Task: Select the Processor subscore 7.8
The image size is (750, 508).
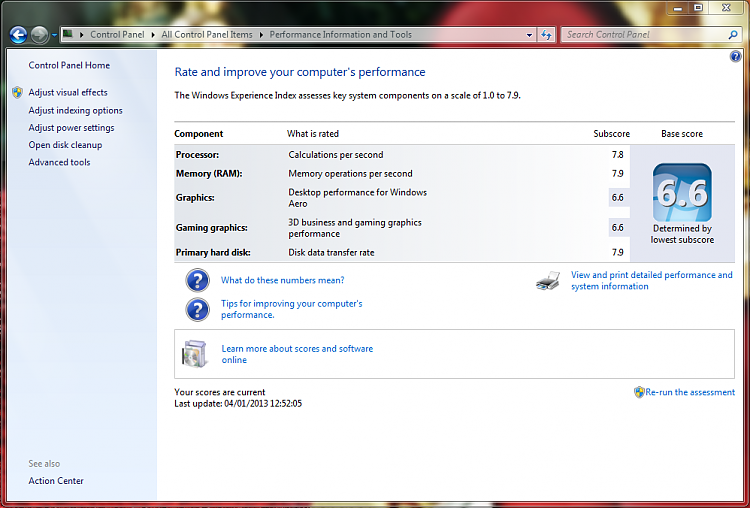Action: 618,155
